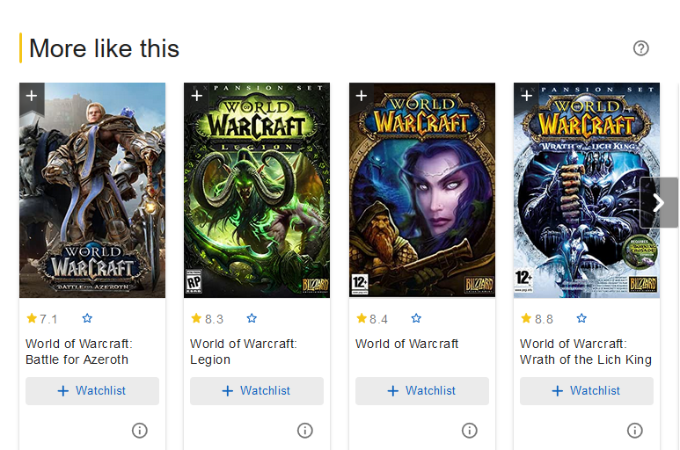Click plus ribbon on Legion poster
The height and width of the screenshot is (450, 680).
point(196,96)
